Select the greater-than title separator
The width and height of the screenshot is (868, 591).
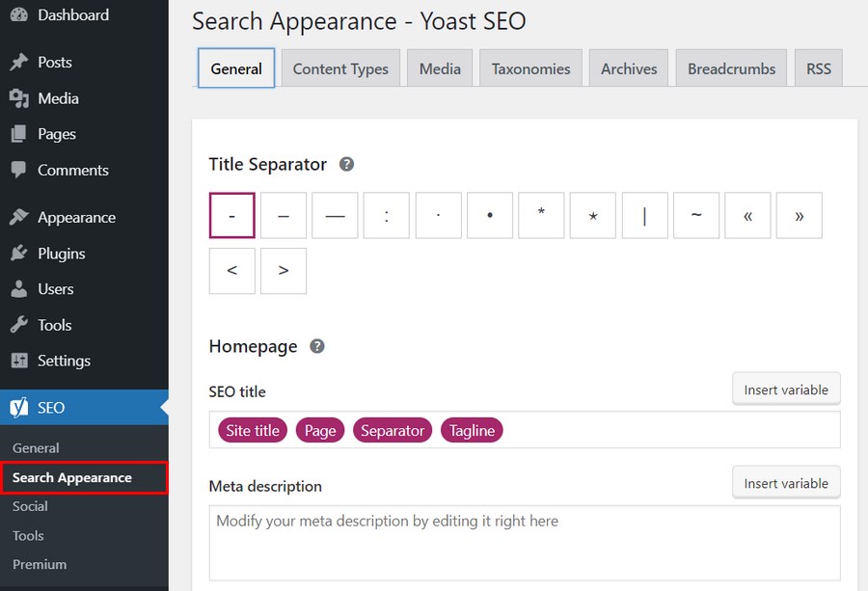(284, 271)
